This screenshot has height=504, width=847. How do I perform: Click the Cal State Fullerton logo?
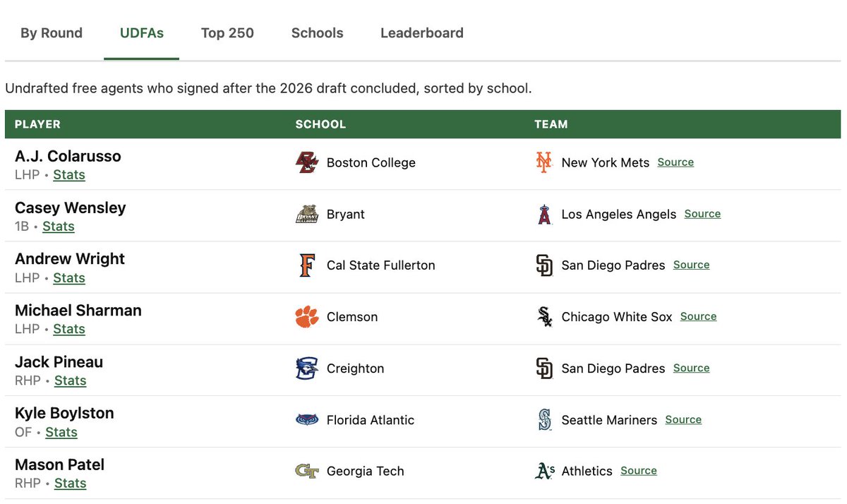click(x=307, y=265)
